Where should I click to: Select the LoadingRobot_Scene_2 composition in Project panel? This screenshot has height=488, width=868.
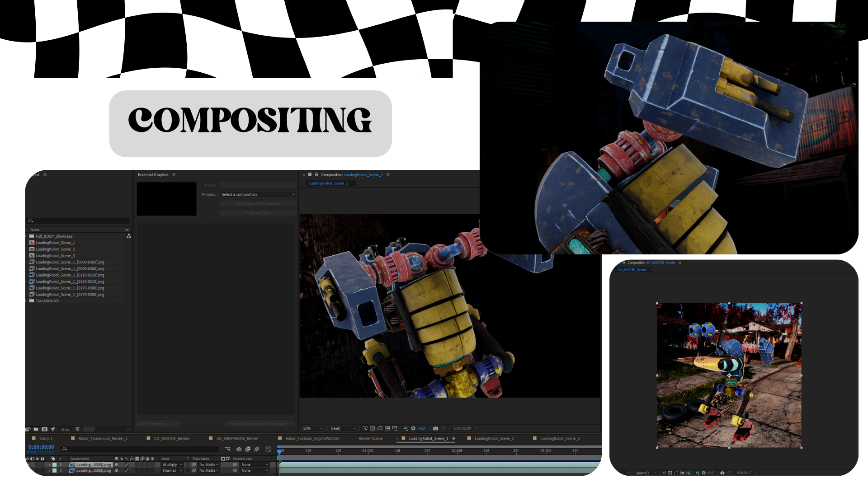pos(55,249)
